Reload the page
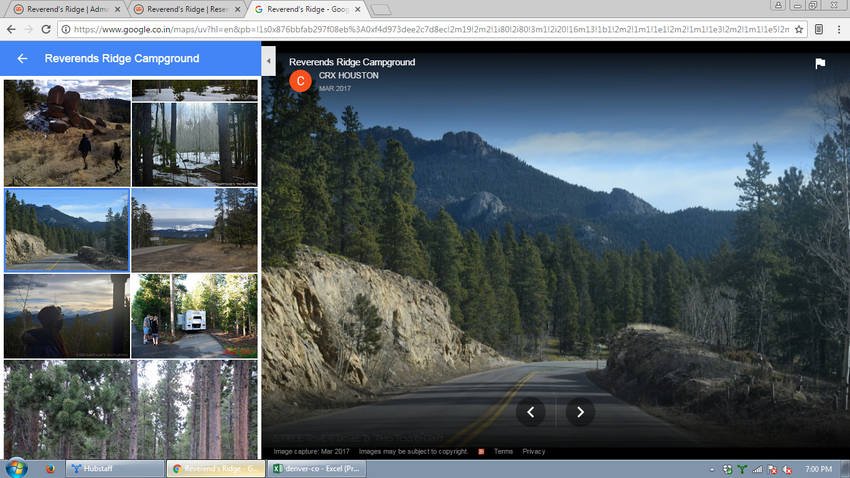 click(46, 30)
